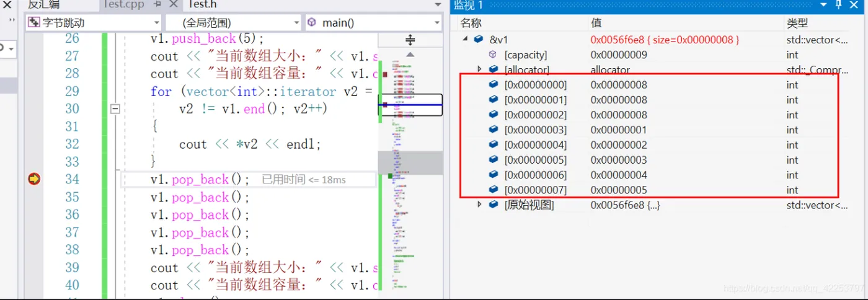Click the v1.pop_back() call on line 36
The width and height of the screenshot is (868, 300).
click(200, 215)
